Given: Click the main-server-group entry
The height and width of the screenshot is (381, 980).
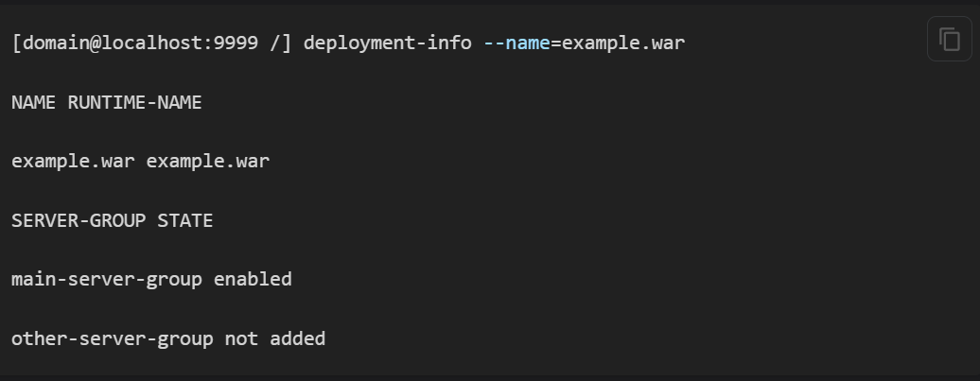Looking at the screenshot, I should (107, 279).
